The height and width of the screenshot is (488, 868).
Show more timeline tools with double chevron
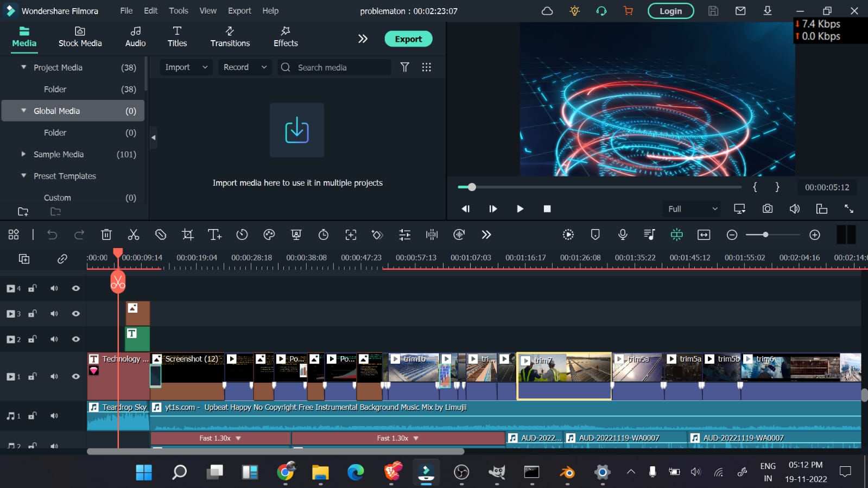486,235
